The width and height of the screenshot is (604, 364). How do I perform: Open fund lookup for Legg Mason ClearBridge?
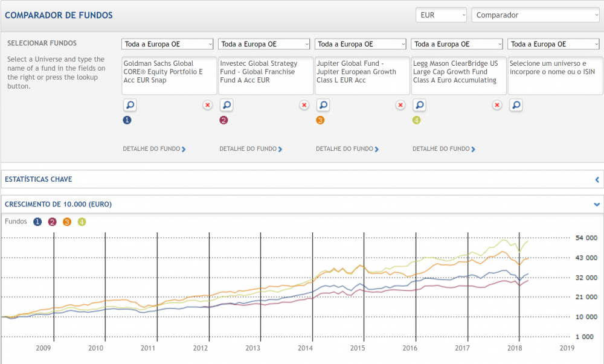[420, 105]
